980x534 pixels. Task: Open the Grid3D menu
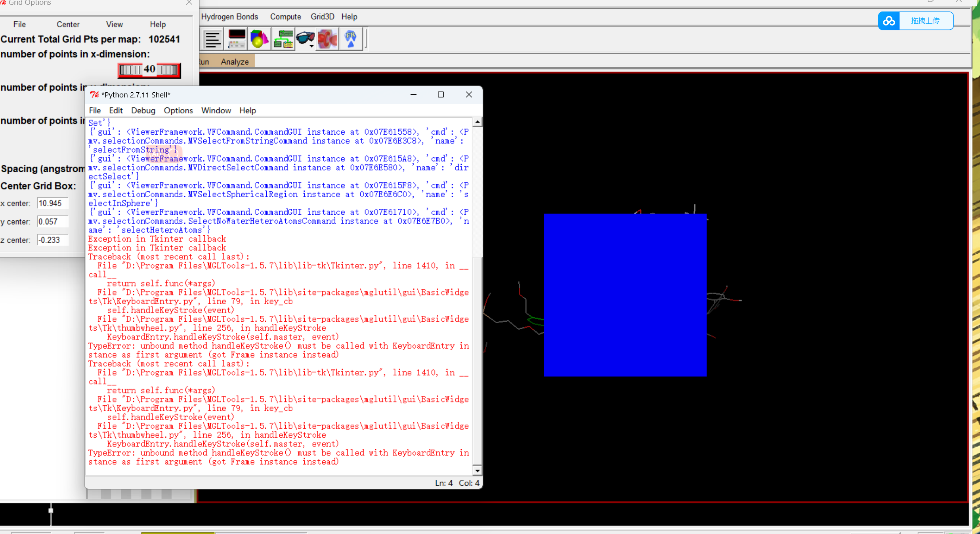pos(322,17)
